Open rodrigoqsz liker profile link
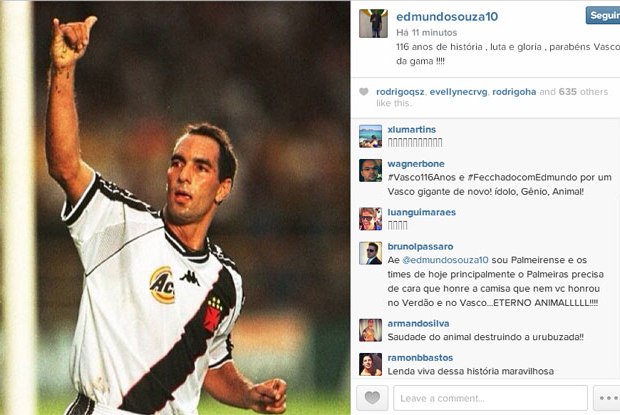The width and height of the screenshot is (620, 415). 400,92
